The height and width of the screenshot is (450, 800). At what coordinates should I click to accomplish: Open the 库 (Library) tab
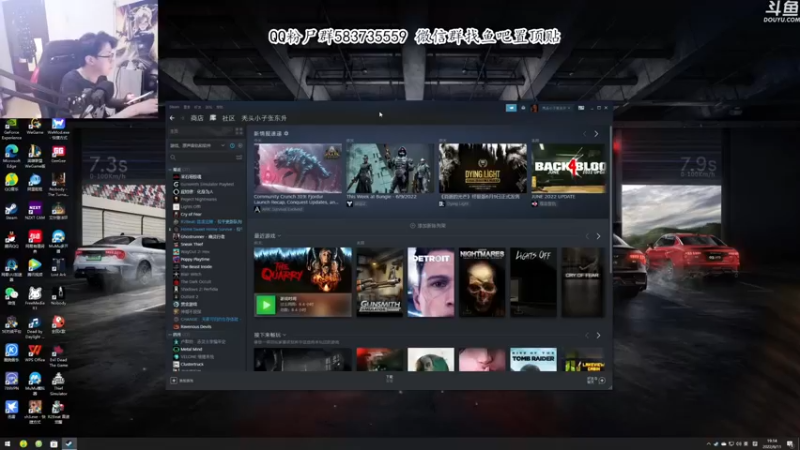pos(213,118)
